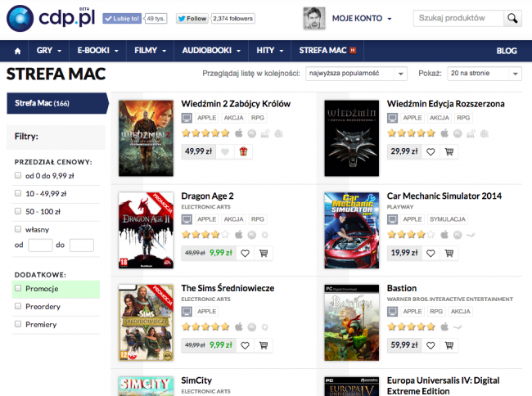This screenshot has width=532, height=396.
Task: Open the user profile avatar
Action: pyautogui.click(x=314, y=18)
